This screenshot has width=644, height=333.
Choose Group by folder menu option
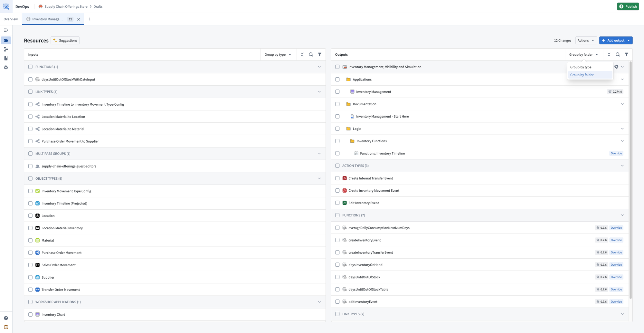pos(590,75)
